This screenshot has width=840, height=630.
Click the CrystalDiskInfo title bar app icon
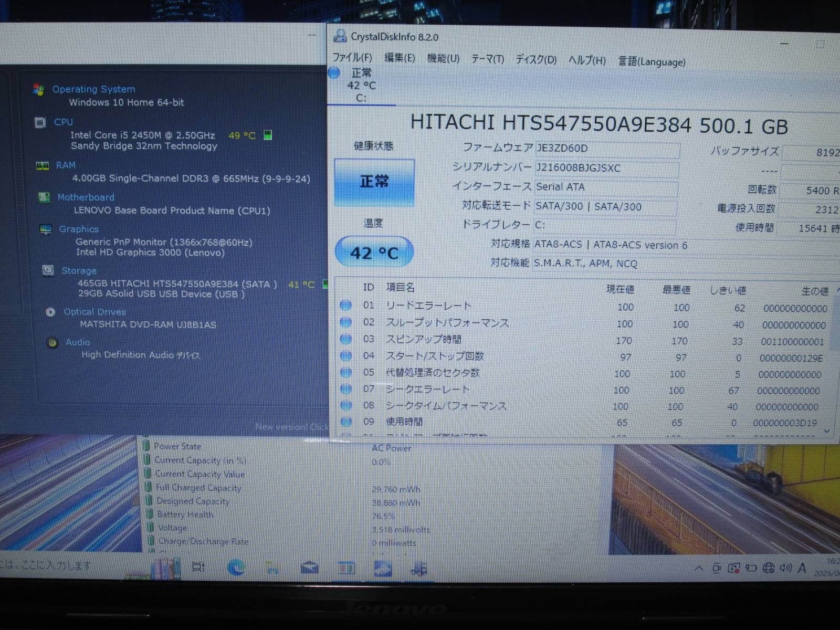(x=340, y=36)
